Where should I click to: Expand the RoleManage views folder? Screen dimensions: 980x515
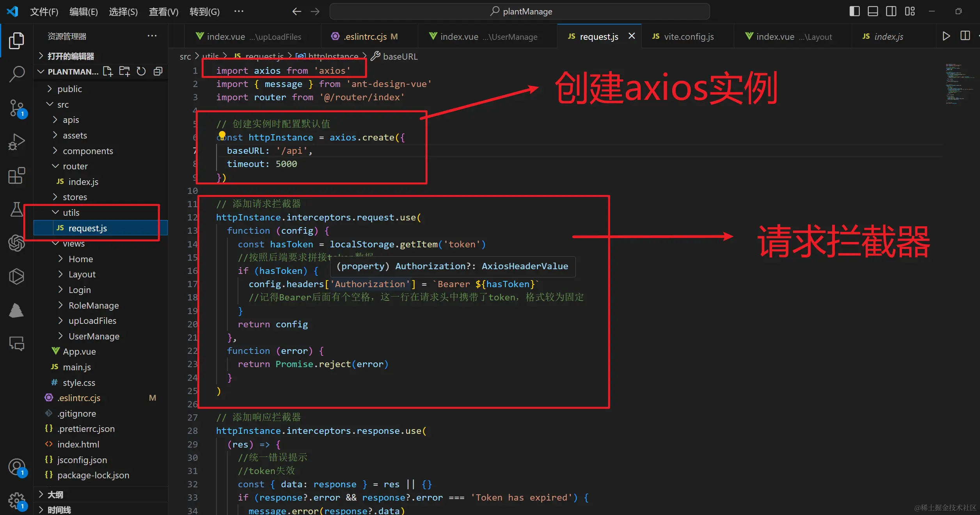tap(101, 305)
